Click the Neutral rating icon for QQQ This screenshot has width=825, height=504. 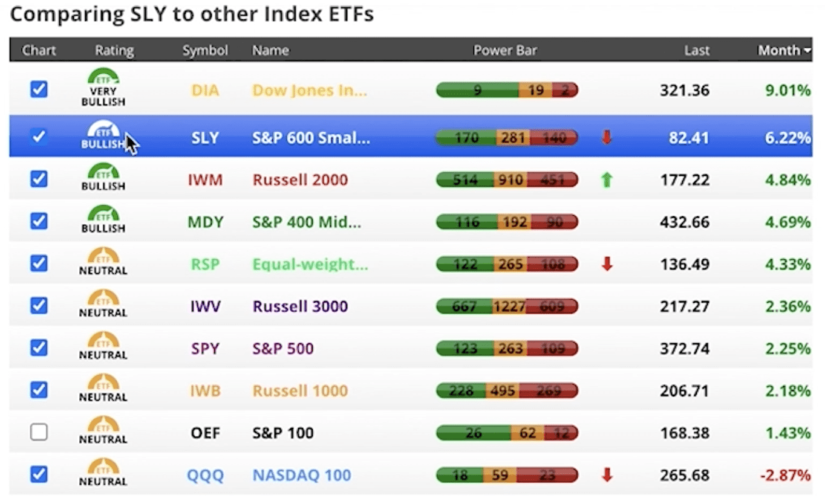pyautogui.click(x=103, y=473)
